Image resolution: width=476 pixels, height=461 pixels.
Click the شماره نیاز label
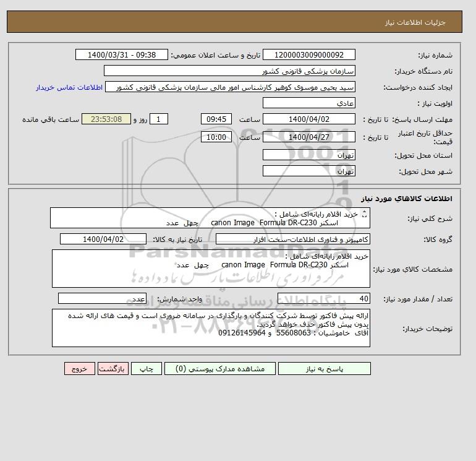[x=435, y=55]
